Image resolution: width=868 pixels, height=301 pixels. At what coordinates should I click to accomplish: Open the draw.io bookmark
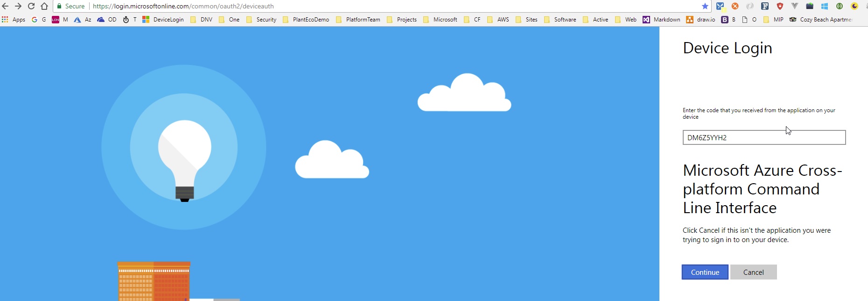pos(700,20)
